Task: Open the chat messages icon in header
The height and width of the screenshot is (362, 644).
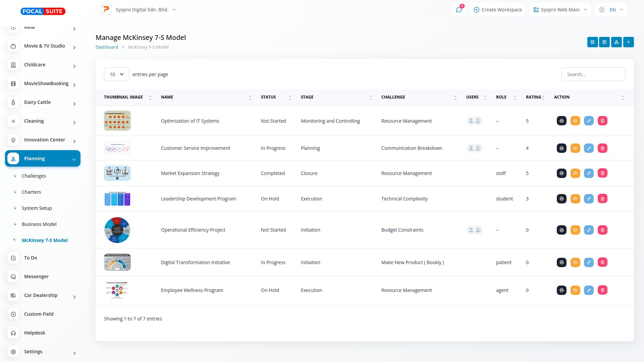Action: [459, 10]
